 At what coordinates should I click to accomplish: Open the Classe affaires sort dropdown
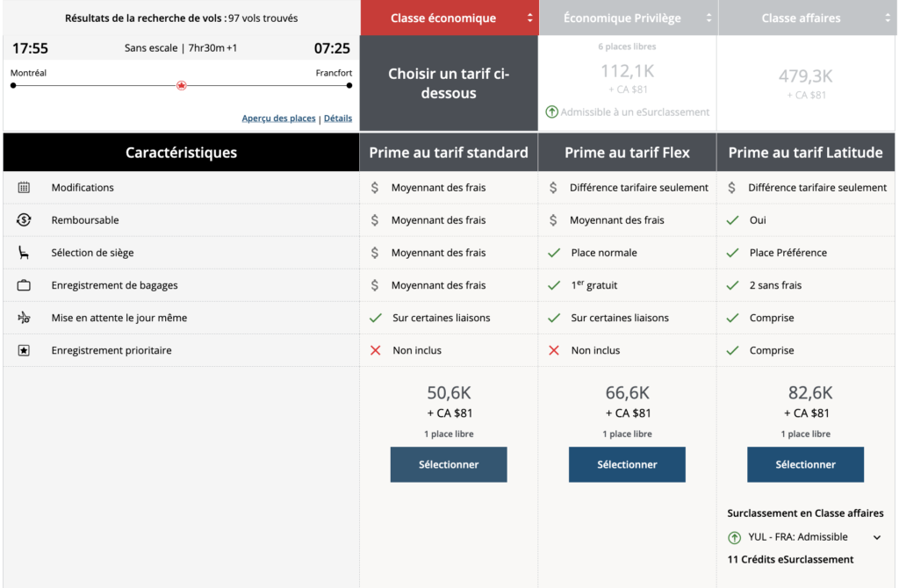[886, 18]
